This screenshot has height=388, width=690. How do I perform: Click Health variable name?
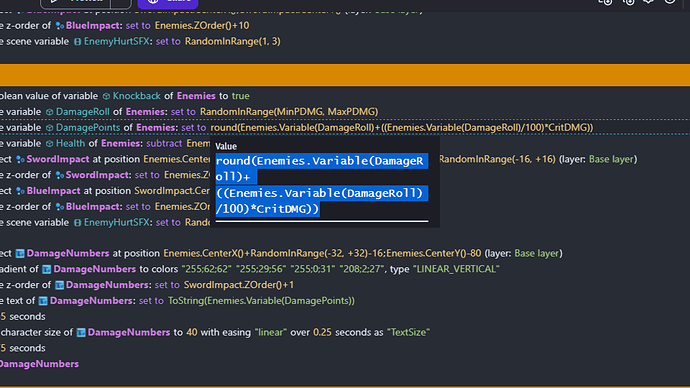pyautogui.click(x=70, y=143)
